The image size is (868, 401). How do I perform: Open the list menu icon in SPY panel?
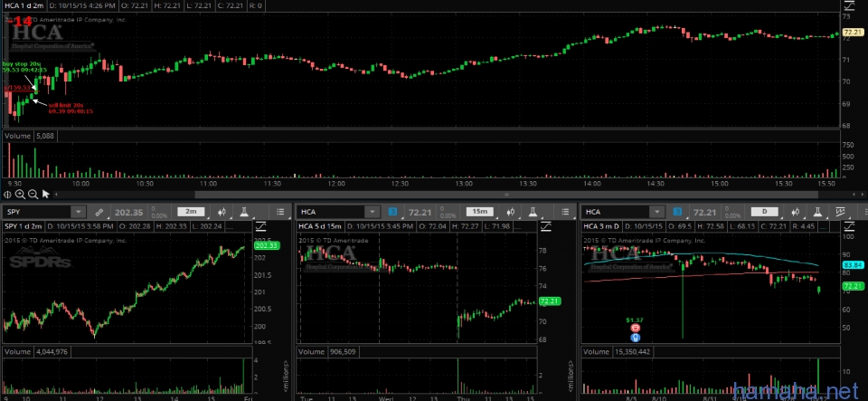[280, 212]
